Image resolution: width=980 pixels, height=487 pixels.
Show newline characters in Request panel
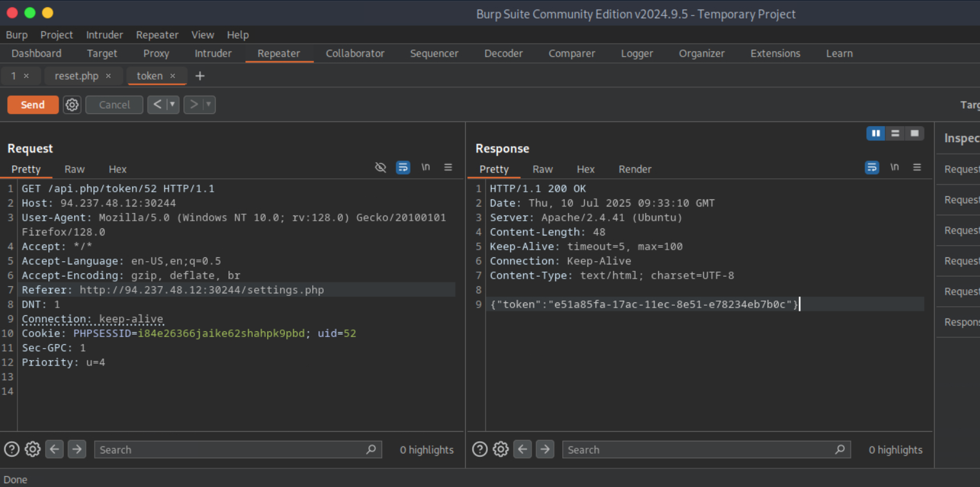[425, 167]
